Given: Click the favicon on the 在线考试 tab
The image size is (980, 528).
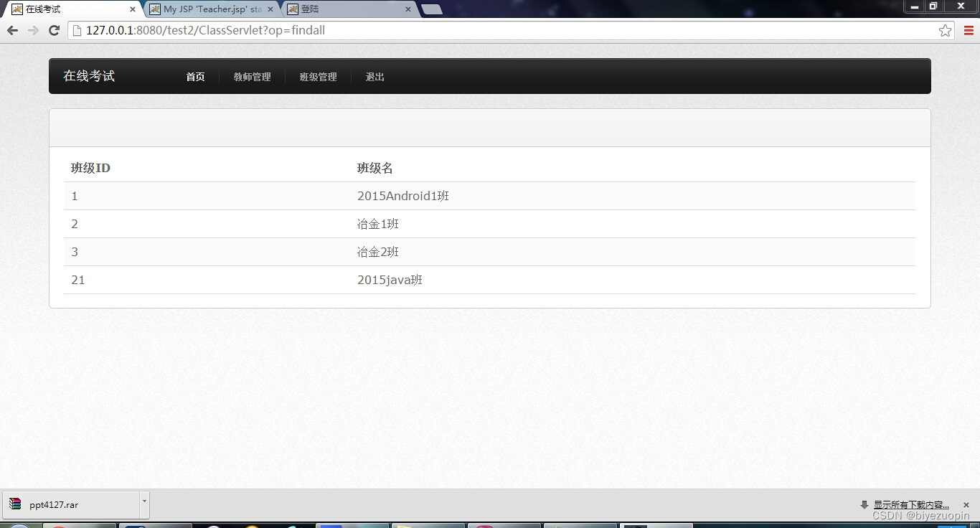Looking at the screenshot, I should point(16,9).
